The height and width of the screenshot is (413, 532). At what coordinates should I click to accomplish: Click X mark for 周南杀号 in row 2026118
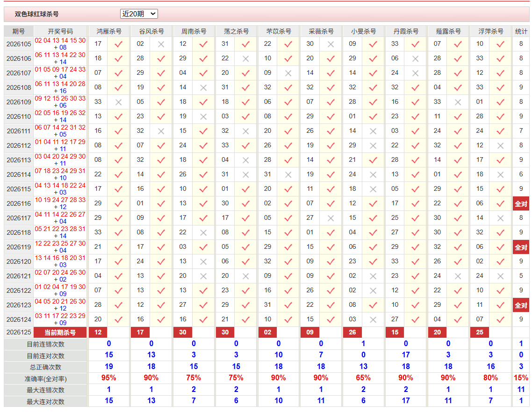point(203,233)
